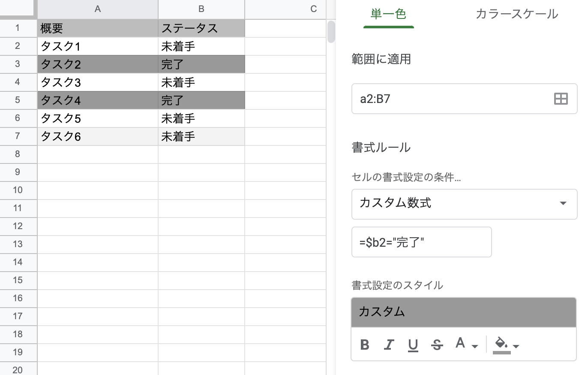Toggle underline formatting style
588x375 pixels.
click(x=413, y=345)
